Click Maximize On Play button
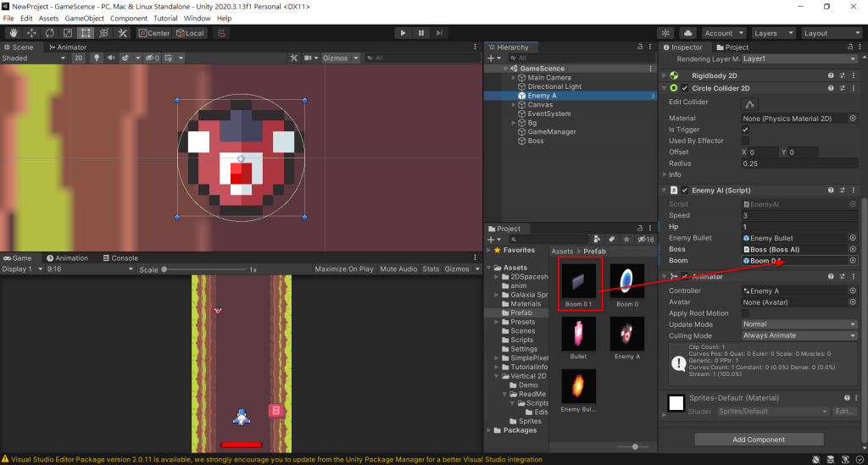Image resolution: width=868 pixels, height=465 pixels. pyautogui.click(x=343, y=269)
